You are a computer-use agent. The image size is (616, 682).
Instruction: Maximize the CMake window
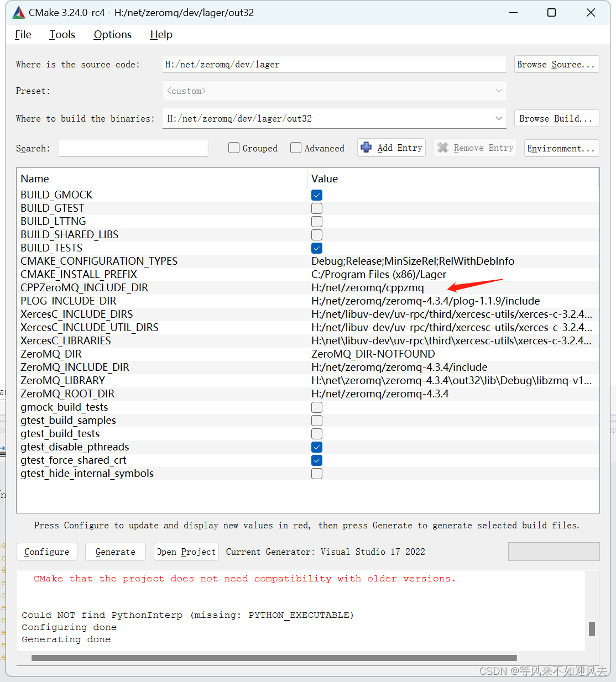coord(551,12)
